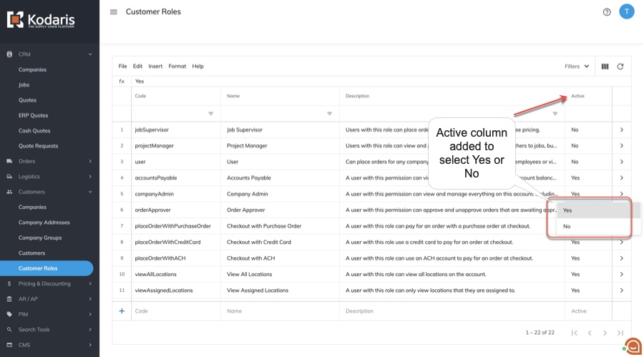Viewport: 644px width, 357px height.
Task: Open details arrow for projectManager row
Action: 621,146
